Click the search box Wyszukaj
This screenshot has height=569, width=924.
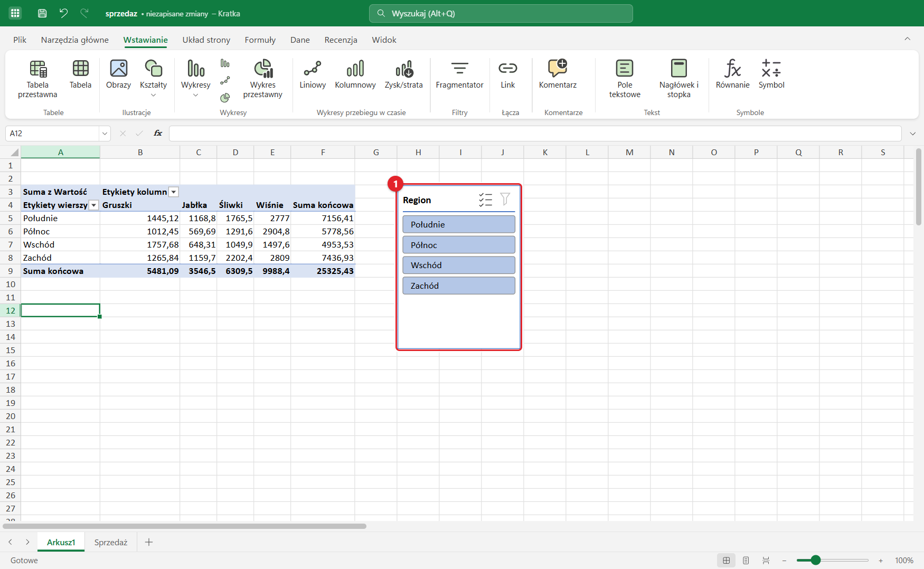[x=501, y=14]
